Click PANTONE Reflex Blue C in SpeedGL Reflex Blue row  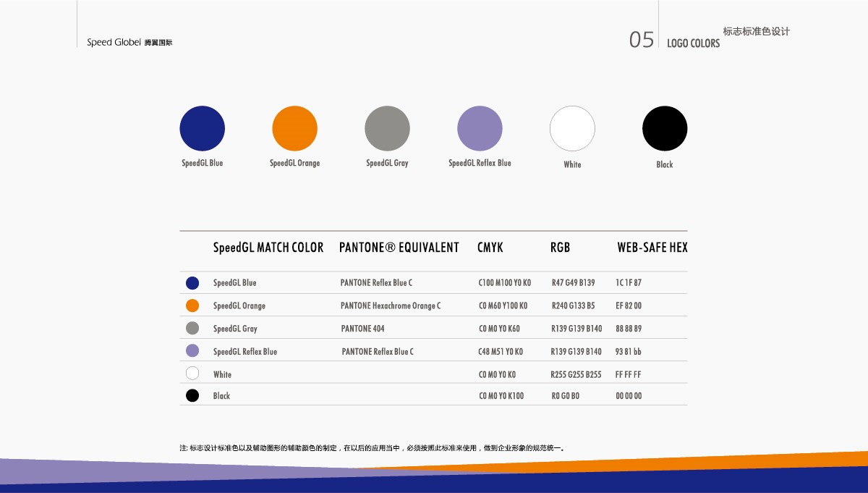pos(378,352)
